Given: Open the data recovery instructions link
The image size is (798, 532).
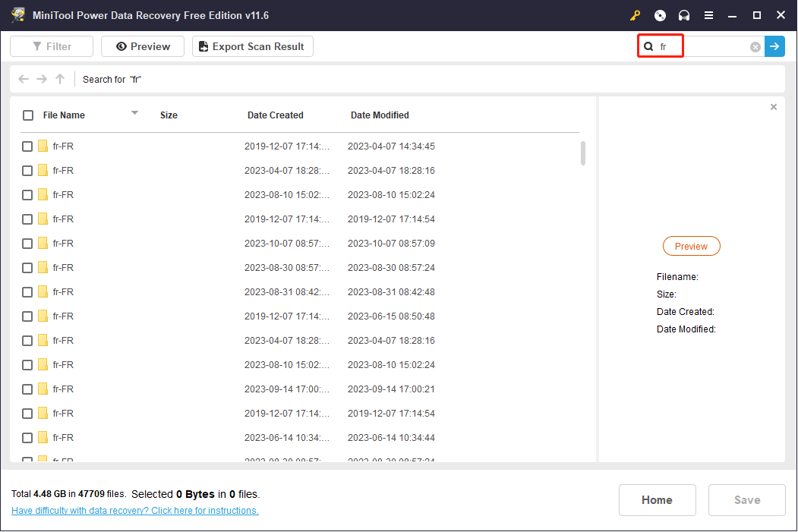Looking at the screenshot, I should 135,511.
